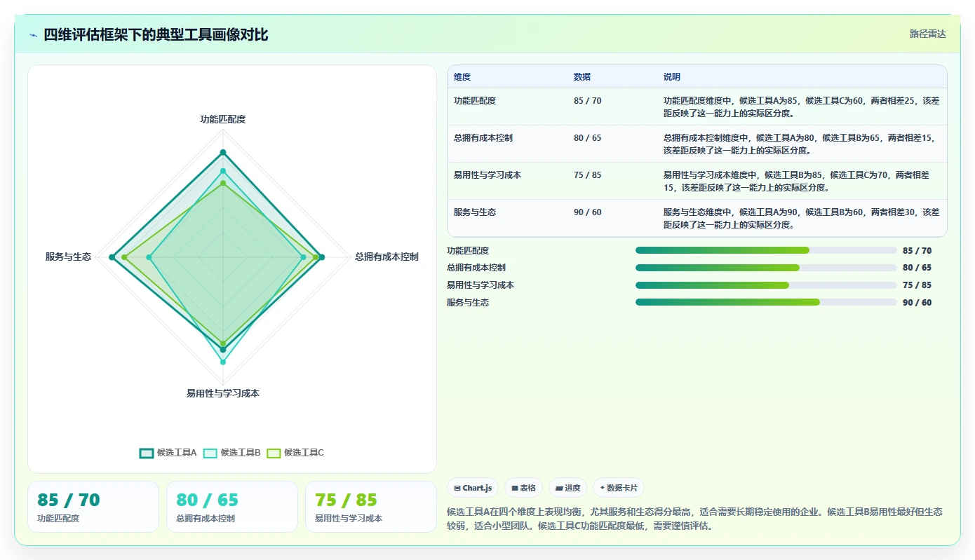
Task: Click the 90 / 60 label beside the progress bar
Action: (x=917, y=302)
